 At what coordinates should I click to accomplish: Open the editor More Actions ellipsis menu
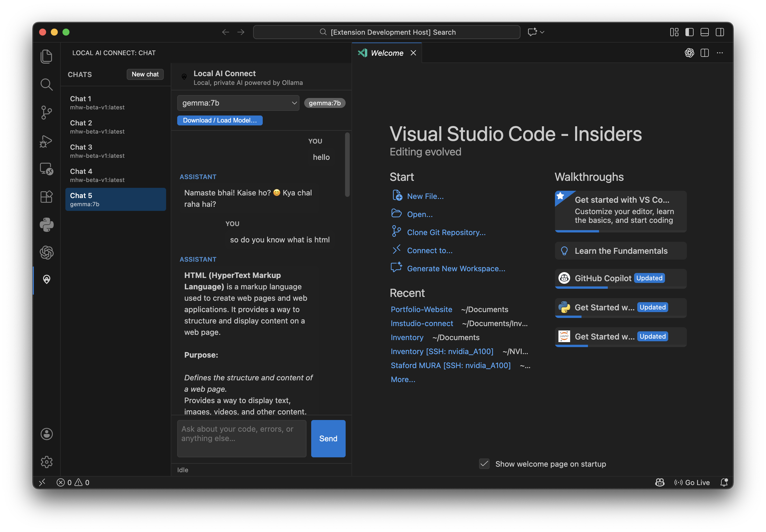(720, 53)
